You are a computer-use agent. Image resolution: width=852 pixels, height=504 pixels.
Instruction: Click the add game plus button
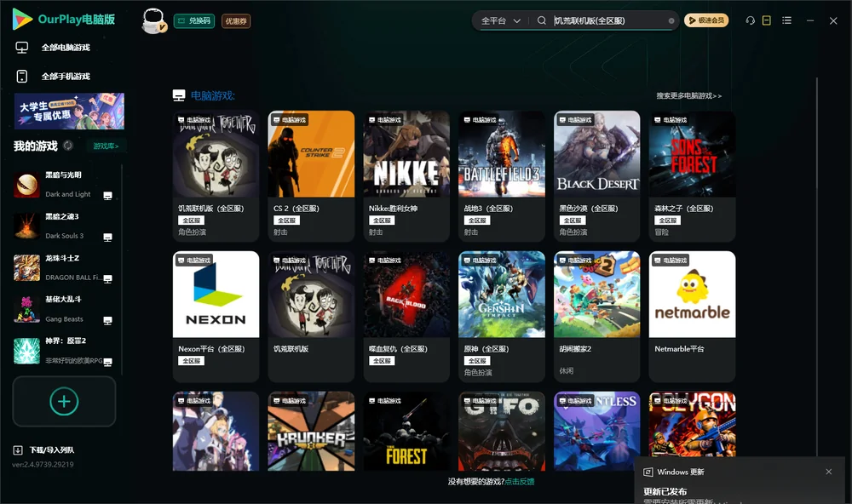click(x=64, y=401)
